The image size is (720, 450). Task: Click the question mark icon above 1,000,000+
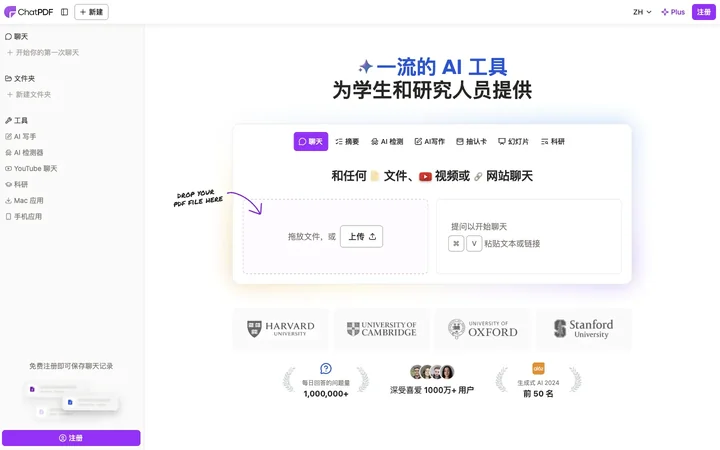click(326, 368)
